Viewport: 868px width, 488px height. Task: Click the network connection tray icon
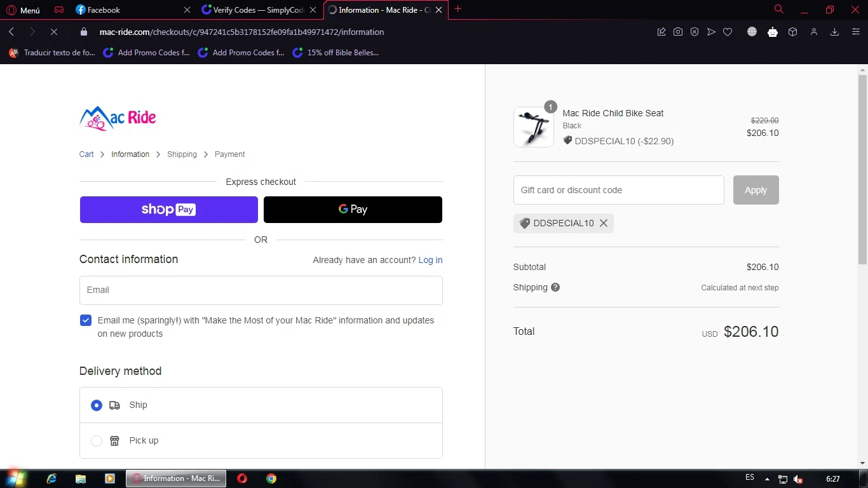pyautogui.click(x=783, y=479)
